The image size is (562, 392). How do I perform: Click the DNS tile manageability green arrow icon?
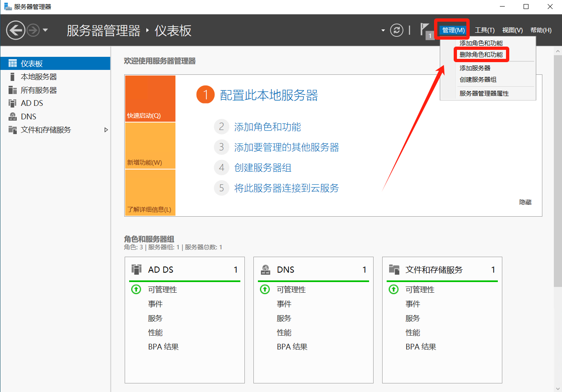click(x=265, y=289)
